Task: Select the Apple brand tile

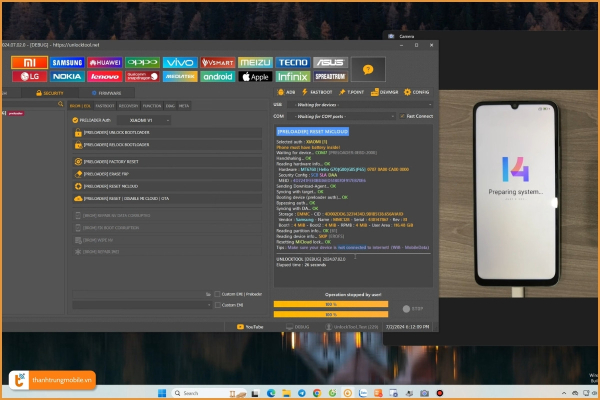Action: [x=256, y=76]
